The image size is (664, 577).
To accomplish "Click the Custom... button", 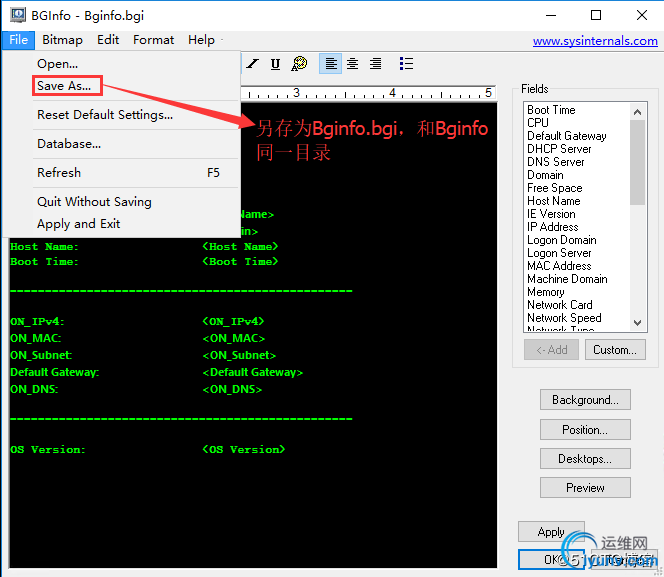I will pos(615,350).
